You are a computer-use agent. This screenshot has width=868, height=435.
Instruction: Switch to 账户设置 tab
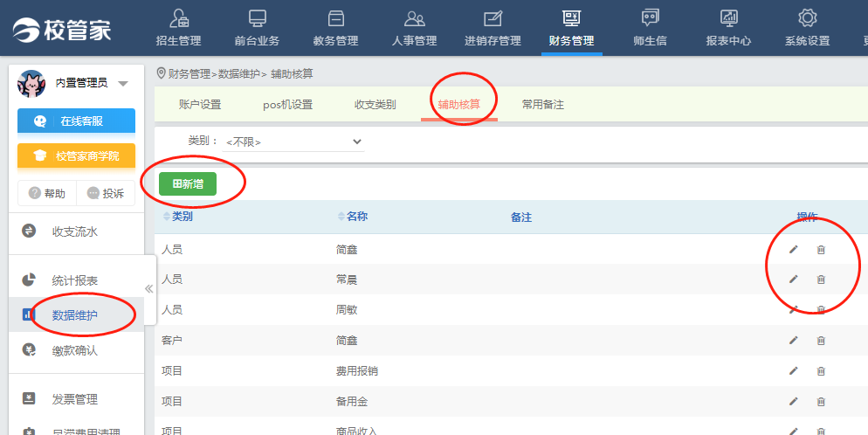(x=200, y=105)
